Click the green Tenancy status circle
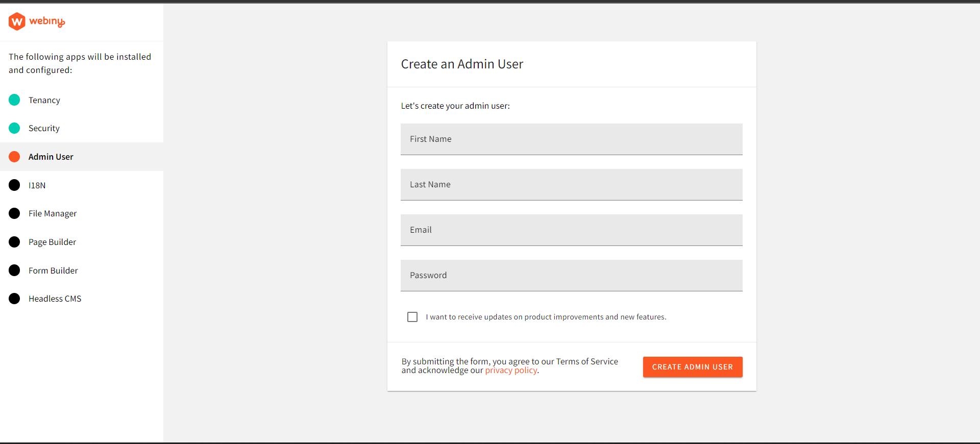This screenshot has width=980, height=444. 14,100
